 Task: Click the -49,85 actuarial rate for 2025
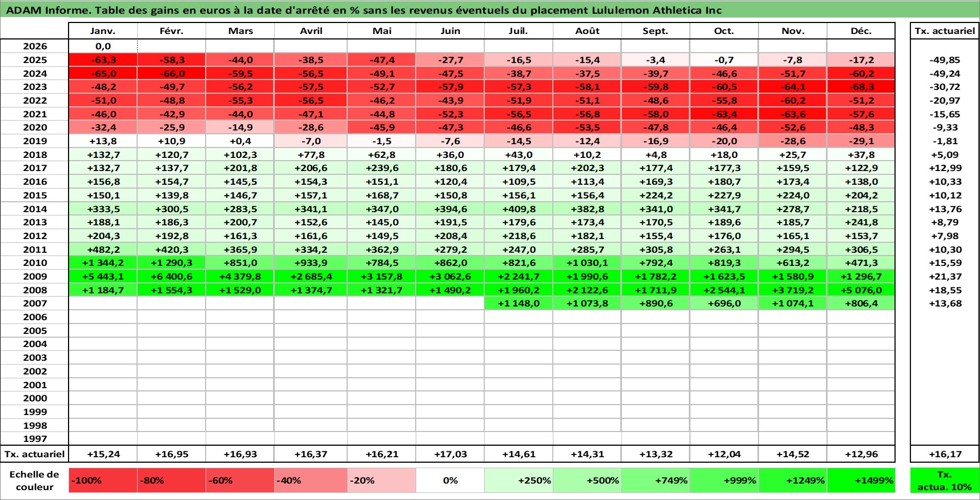[945, 60]
